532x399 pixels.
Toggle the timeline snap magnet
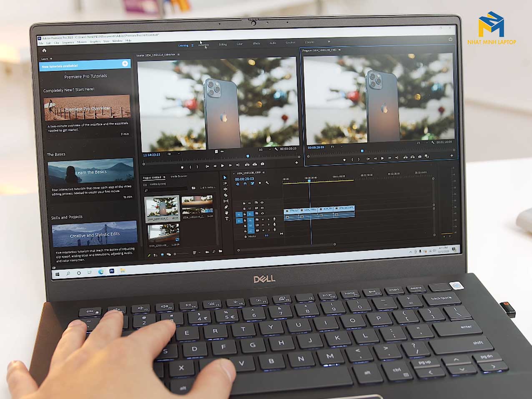[x=245, y=184]
